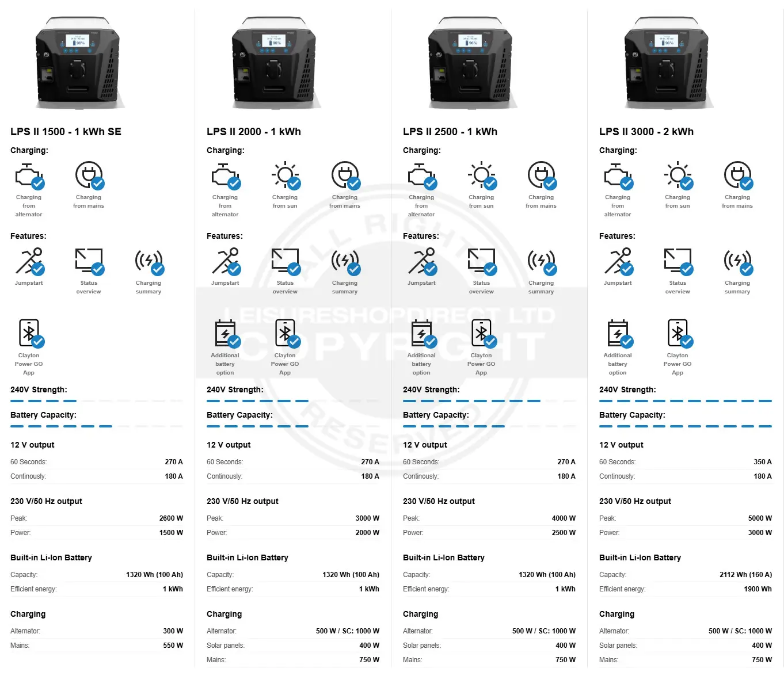Select the Status overview icon for LPS II 3000
The height and width of the screenshot is (676, 784).
[678, 262]
